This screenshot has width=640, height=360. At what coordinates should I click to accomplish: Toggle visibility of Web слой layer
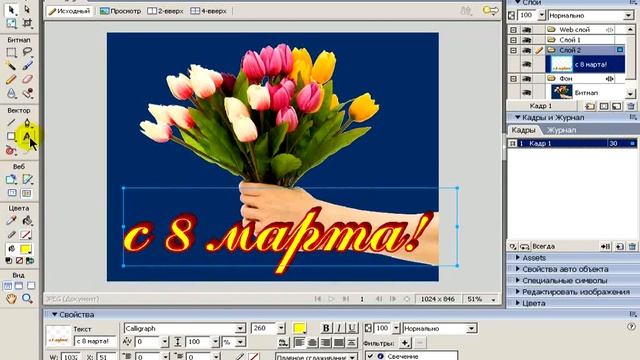pyautogui.click(x=527, y=29)
